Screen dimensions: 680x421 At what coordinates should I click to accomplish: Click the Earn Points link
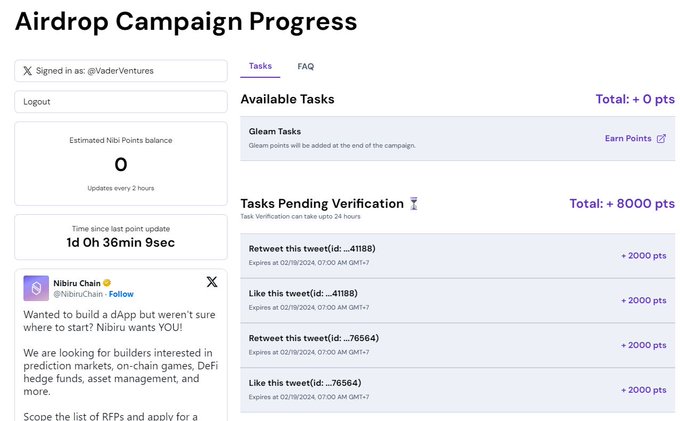click(x=628, y=138)
